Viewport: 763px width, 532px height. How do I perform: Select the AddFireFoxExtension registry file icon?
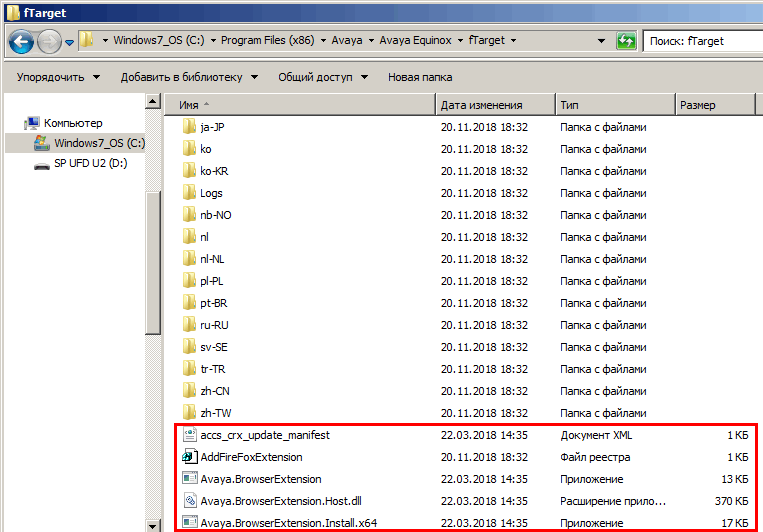(188, 457)
